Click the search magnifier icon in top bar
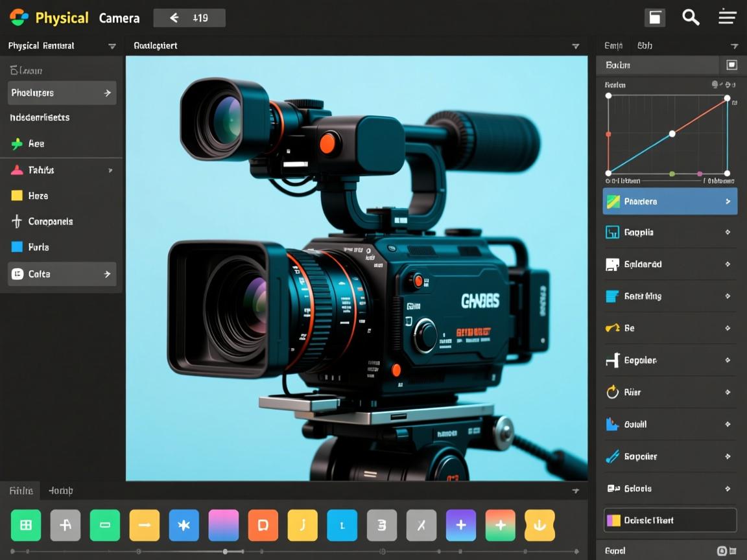 click(691, 17)
